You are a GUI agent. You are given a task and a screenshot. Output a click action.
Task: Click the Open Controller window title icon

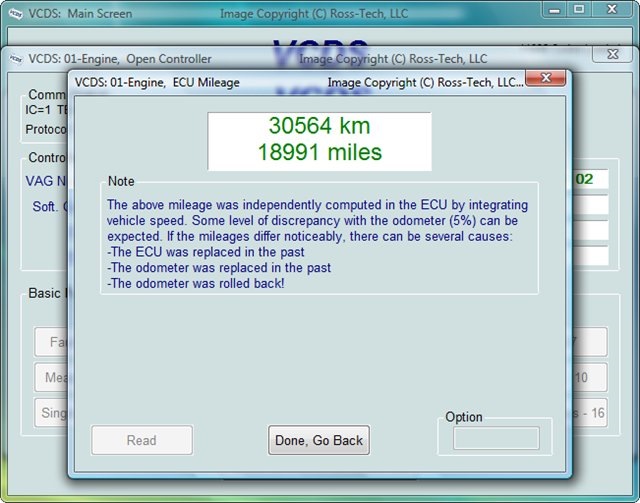click(16, 59)
